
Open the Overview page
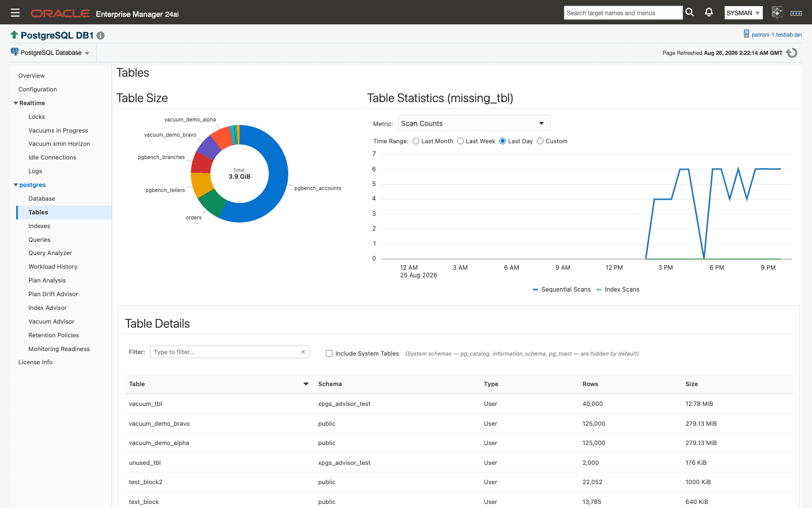click(31, 76)
